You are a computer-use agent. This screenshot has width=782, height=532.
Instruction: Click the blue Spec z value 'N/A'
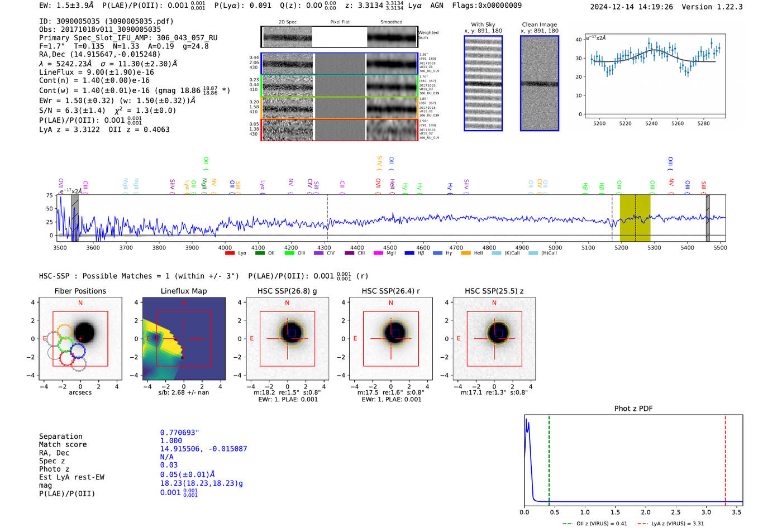click(166, 457)
